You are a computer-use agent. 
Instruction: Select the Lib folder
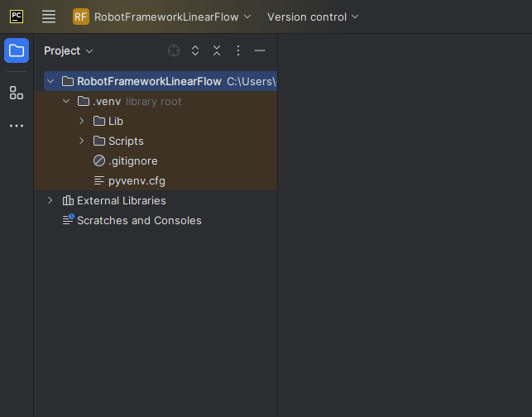click(156, 121)
